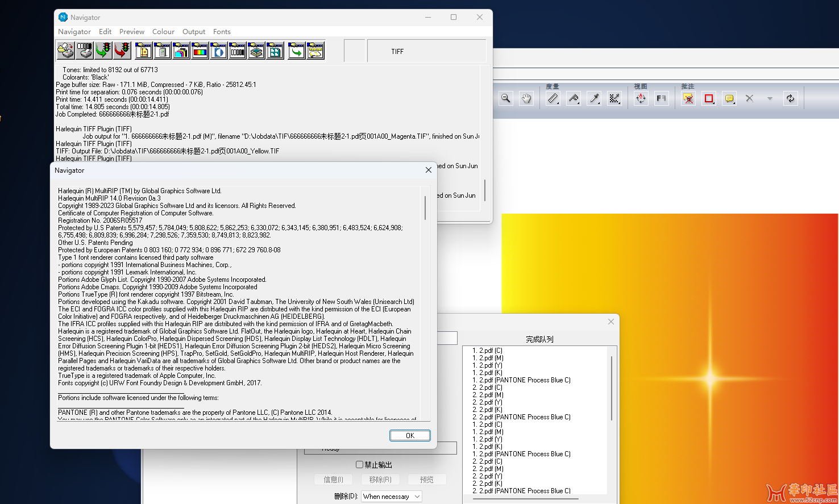839x504 pixels.
Task: Open the Colour menu
Action: point(163,32)
